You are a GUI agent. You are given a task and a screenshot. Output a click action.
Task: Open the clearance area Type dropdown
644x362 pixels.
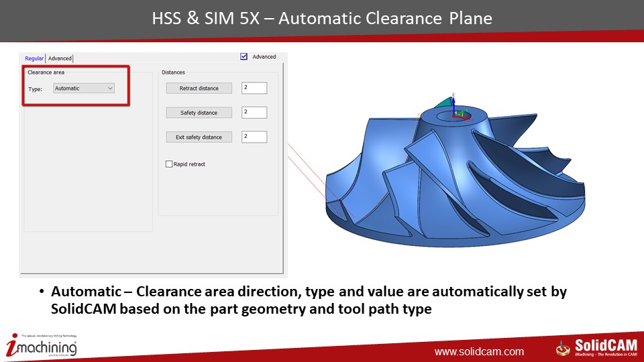[84, 88]
